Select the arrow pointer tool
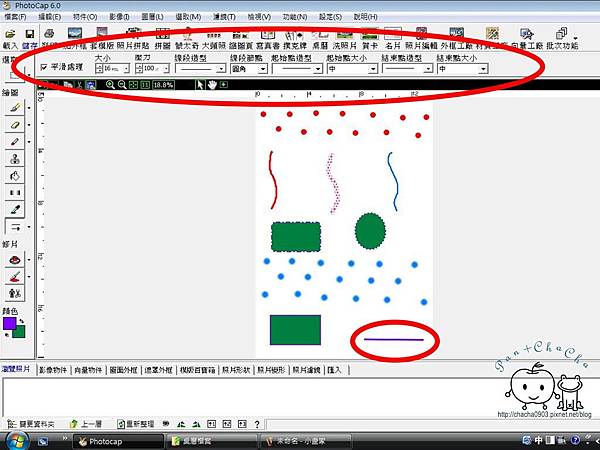 (199, 85)
